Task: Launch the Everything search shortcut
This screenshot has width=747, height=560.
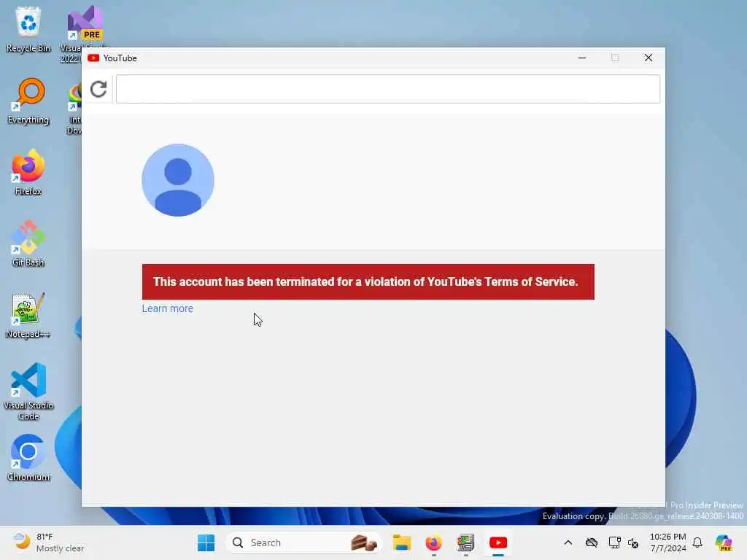Action: click(28, 101)
